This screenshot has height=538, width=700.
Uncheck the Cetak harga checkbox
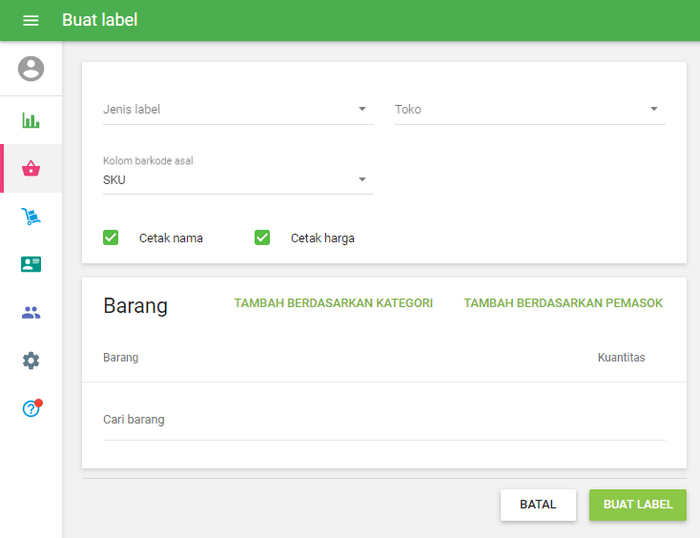coord(262,238)
